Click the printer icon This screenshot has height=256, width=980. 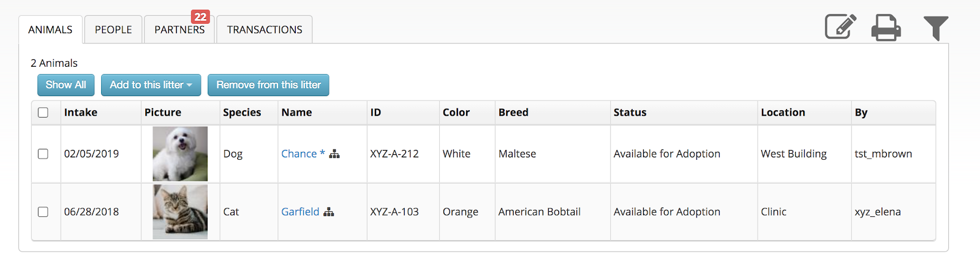[886, 28]
